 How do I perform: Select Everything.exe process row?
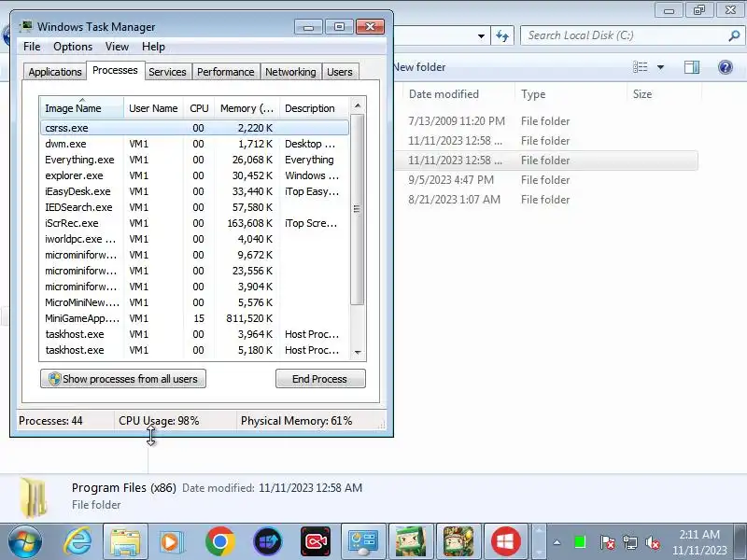pos(194,160)
